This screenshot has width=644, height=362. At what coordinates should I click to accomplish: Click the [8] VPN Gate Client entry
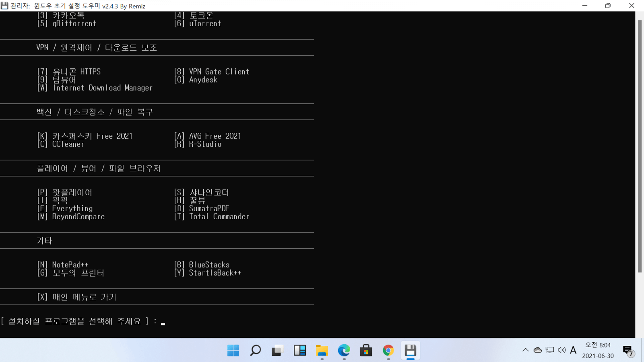[x=212, y=72]
